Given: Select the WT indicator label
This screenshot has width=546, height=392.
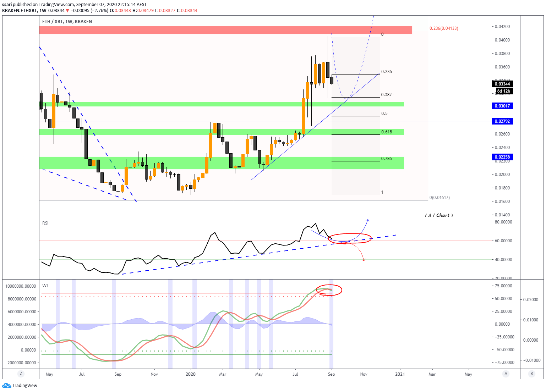Looking at the screenshot, I should coord(45,286).
